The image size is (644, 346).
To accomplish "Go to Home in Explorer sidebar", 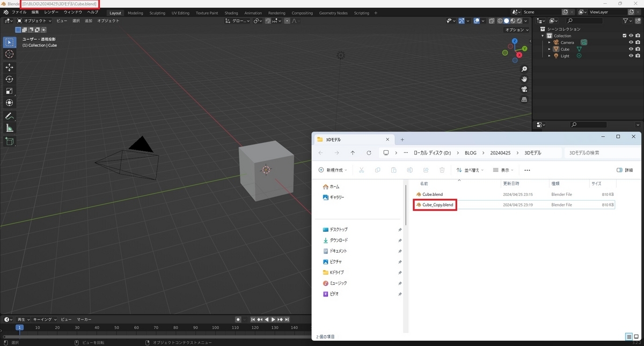I will [331, 187].
